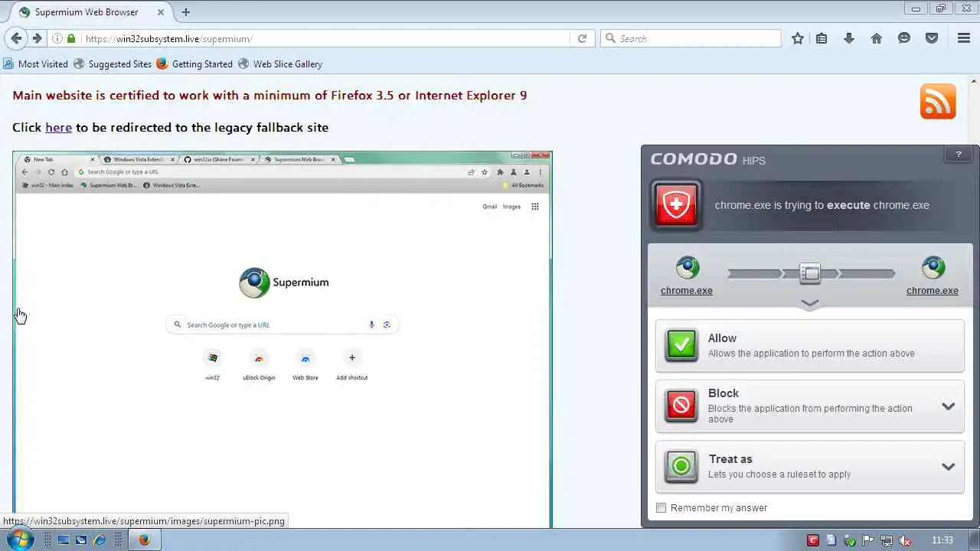Show your bookmarks list icon
The image size is (980, 551).
pos(822,38)
